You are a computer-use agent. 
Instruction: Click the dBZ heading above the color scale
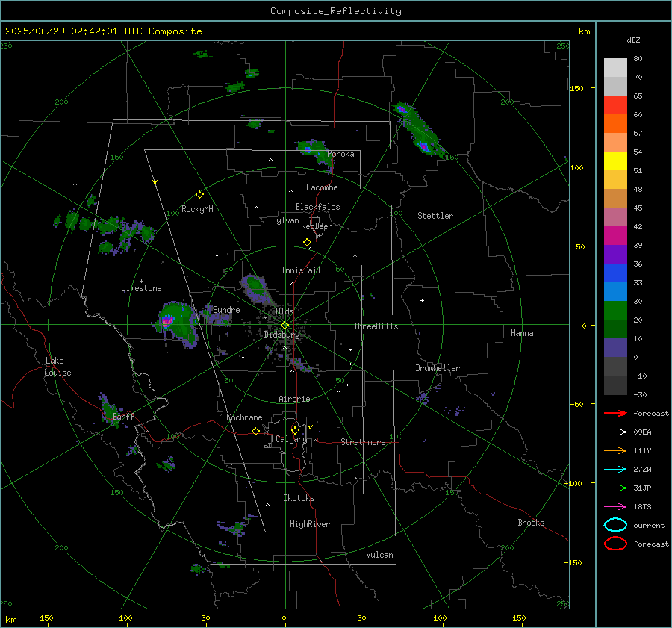tap(633, 40)
